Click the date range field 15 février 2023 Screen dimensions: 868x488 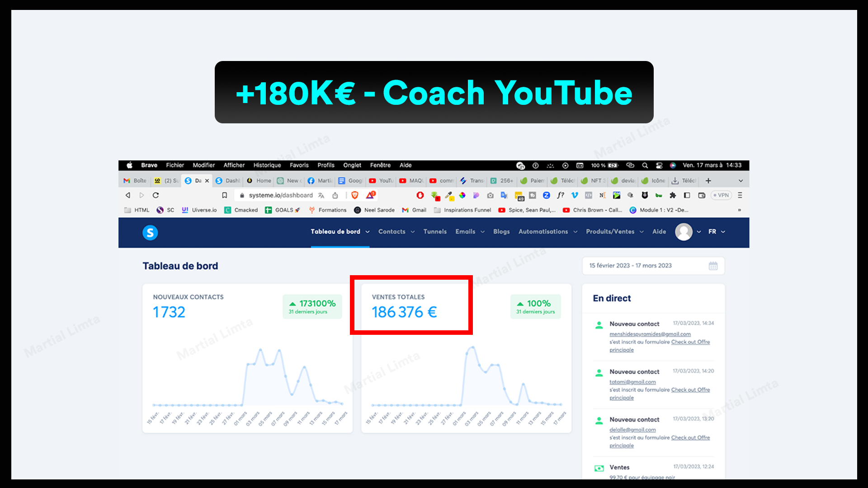(653, 266)
